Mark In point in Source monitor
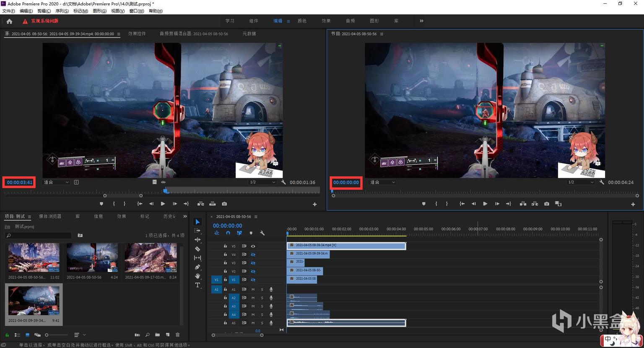 [x=114, y=204]
